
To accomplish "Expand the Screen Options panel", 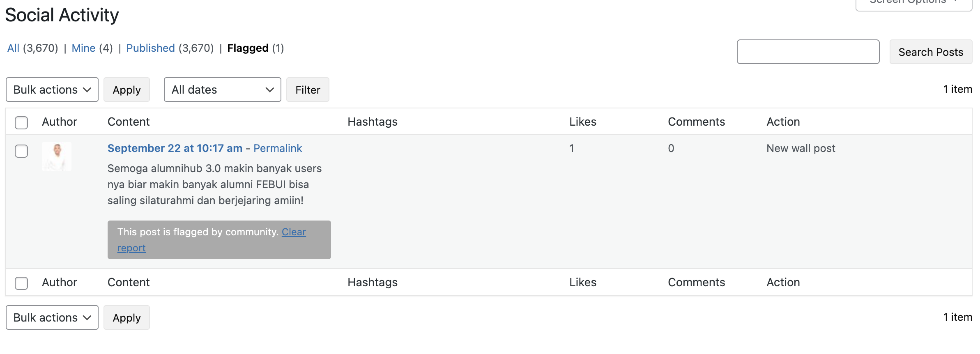I will coord(913,3).
